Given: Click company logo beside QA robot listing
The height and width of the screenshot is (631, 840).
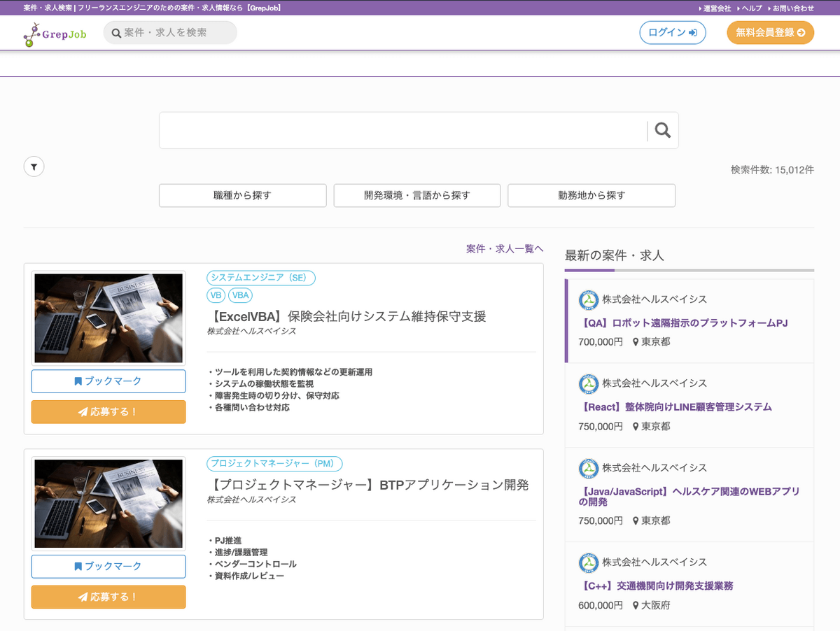Looking at the screenshot, I should pyautogui.click(x=589, y=299).
